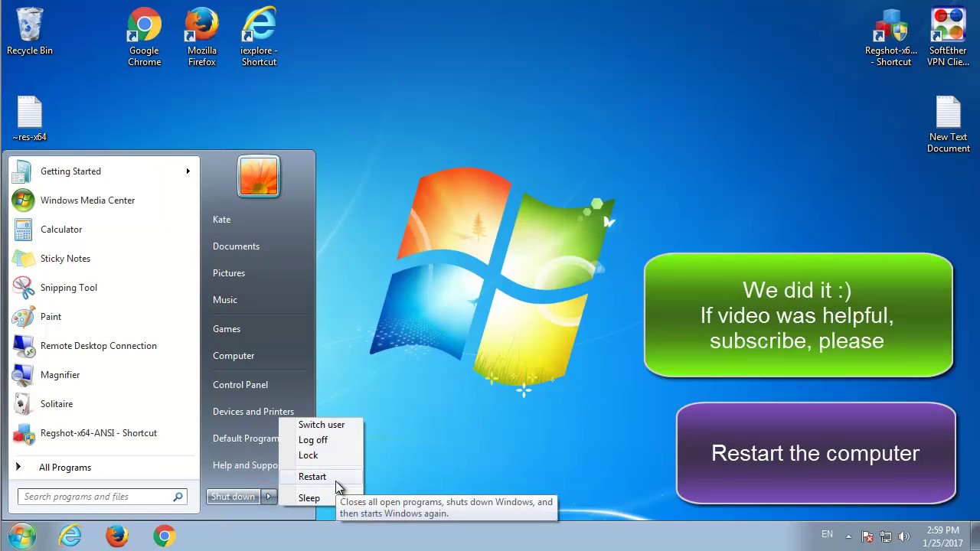Click the Calculator icon in Start menu
This screenshot has width=980, height=551.
pos(23,230)
